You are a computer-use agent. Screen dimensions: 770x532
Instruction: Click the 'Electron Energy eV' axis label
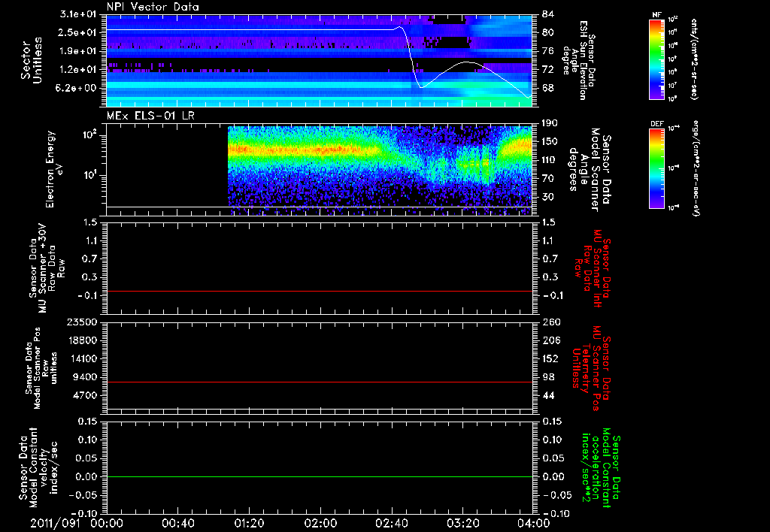54,169
